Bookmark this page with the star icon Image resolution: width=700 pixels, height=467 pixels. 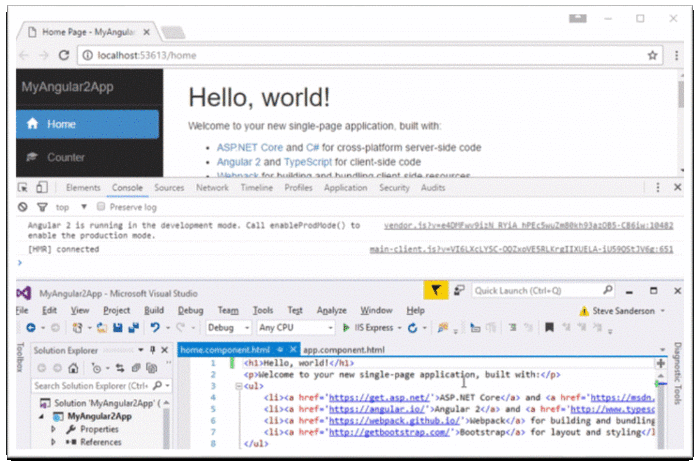tap(652, 55)
